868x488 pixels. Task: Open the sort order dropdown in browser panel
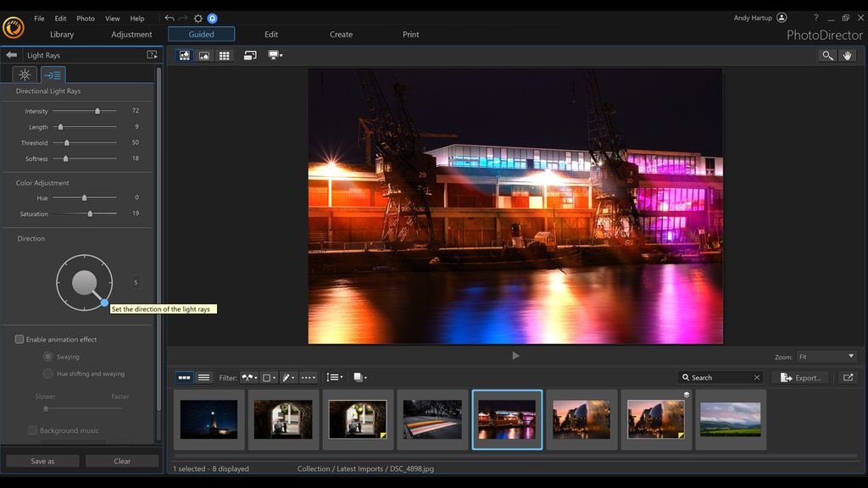coord(334,377)
